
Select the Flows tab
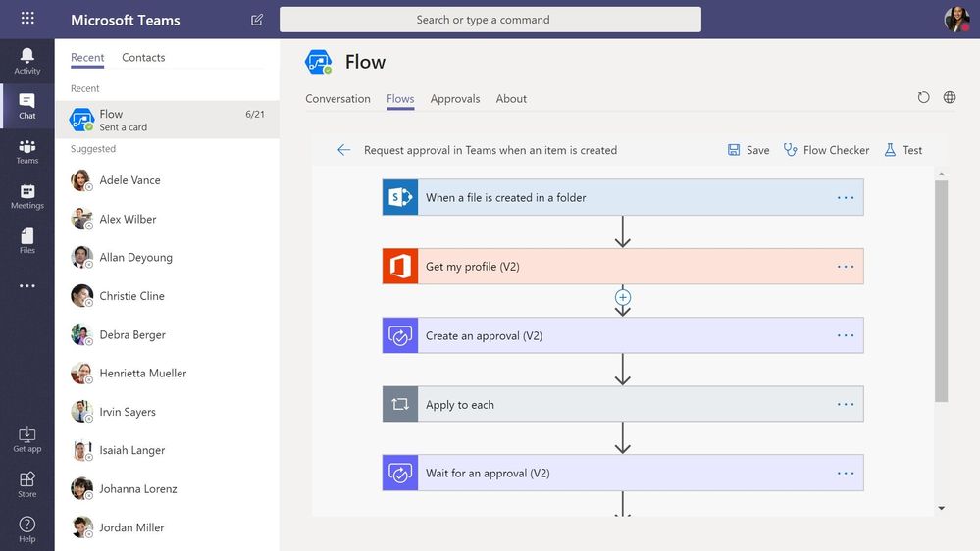(x=400, y=99)
